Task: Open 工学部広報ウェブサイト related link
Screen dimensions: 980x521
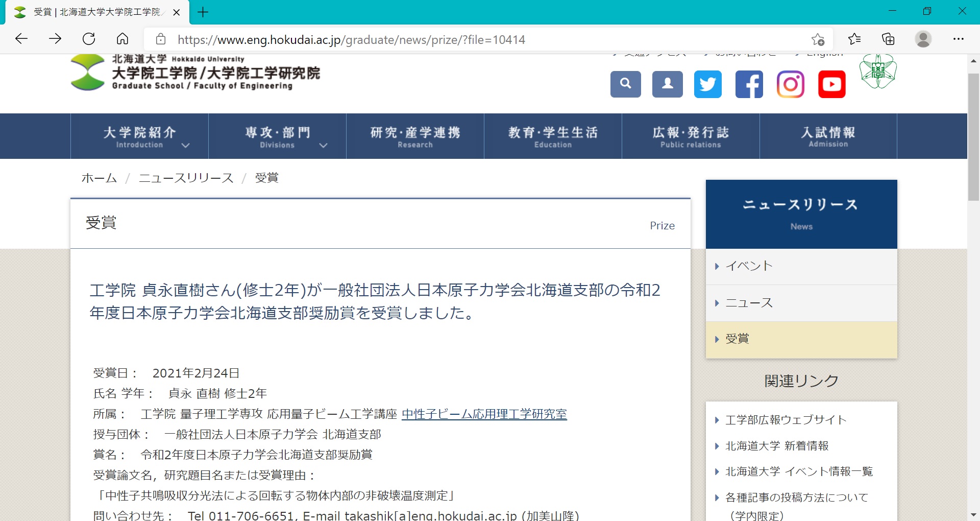Action: coord(786,420)
